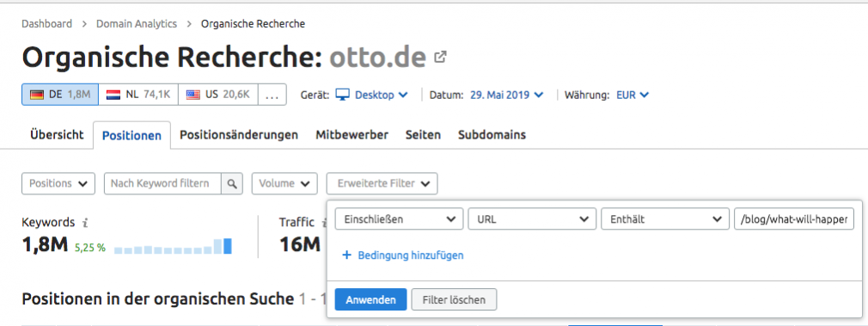Click the desktop monitor device icon
Image resolution: width=868 pixels, height=326 pixels.
tap(343, 95)
